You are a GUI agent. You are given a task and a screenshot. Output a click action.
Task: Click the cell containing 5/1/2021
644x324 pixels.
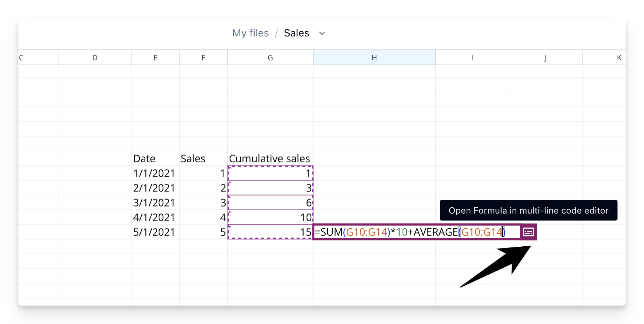(155, 232)
